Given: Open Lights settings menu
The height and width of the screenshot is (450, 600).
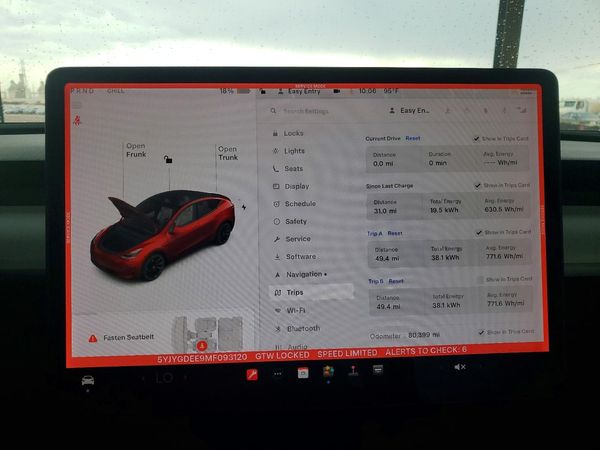Looking at the screenshot, I should pos(294,151).
